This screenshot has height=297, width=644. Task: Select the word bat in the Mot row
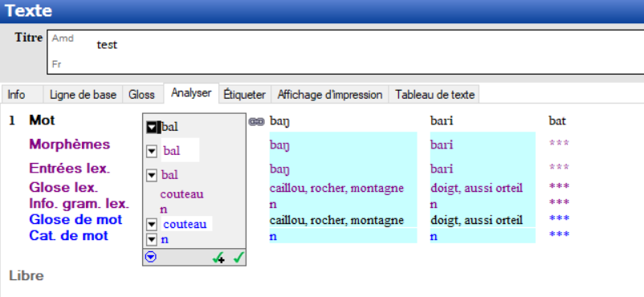click(557, 120)
